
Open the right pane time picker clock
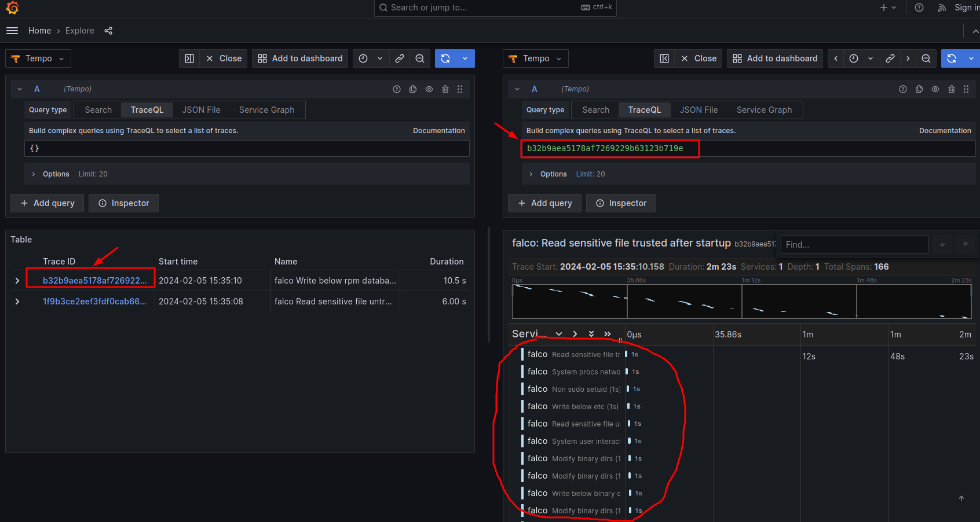coord(854,58)
